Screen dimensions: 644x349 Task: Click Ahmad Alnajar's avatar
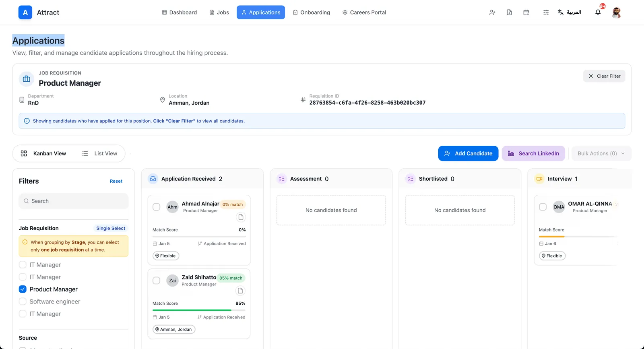(173, 207)
